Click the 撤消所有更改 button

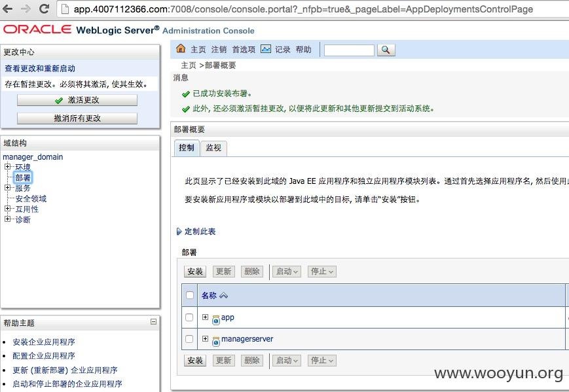77,118
